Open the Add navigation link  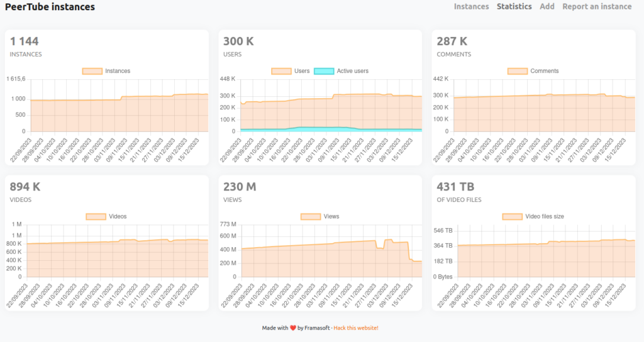tap(547, 6)
